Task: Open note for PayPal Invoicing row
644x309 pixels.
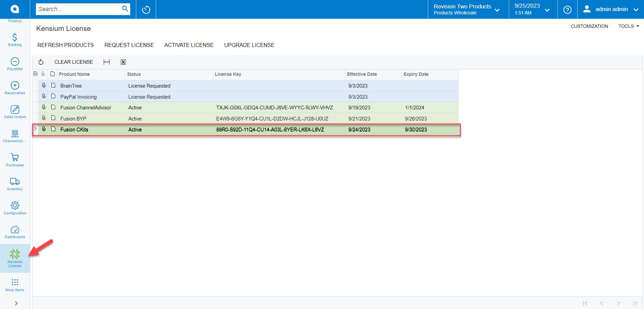Action: [x=53, y=96]
